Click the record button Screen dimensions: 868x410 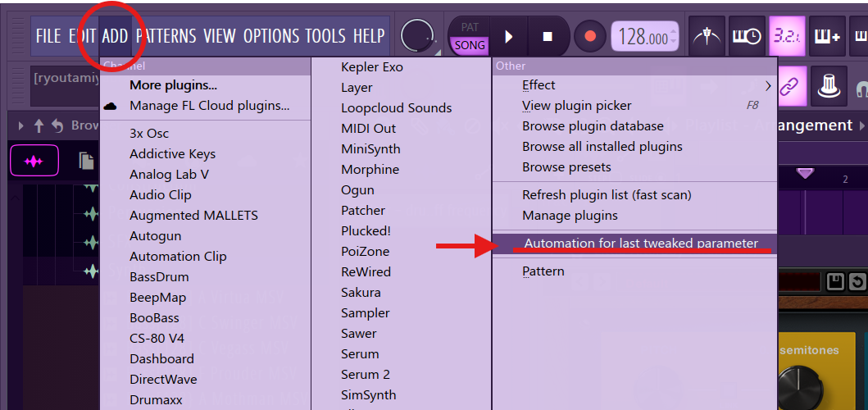[x=589, y=37]
